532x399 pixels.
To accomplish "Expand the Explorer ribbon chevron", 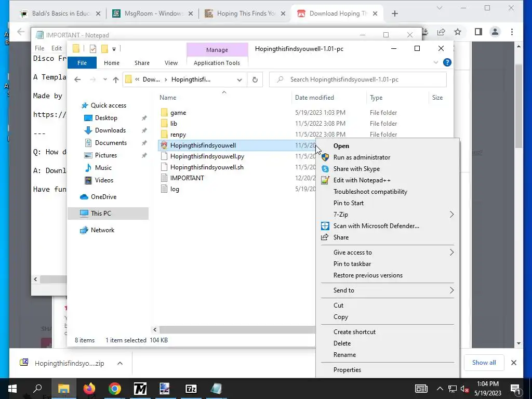I will pos(436,62).
